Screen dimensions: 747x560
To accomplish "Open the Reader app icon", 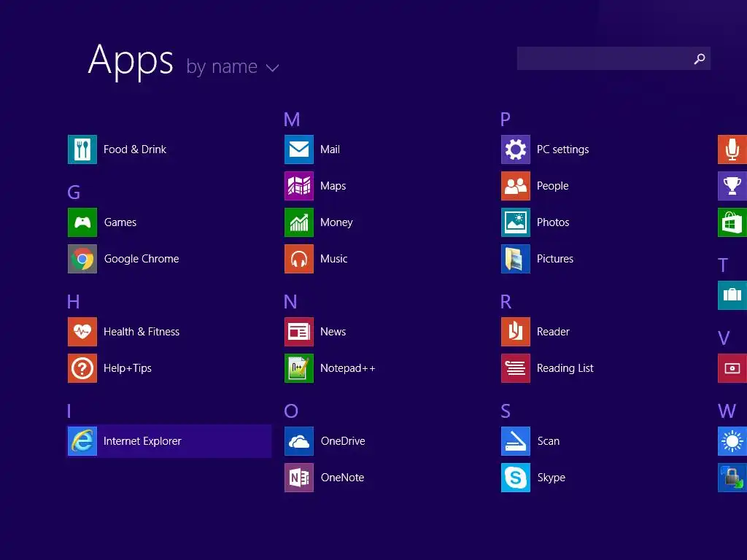I will point(516,332).
